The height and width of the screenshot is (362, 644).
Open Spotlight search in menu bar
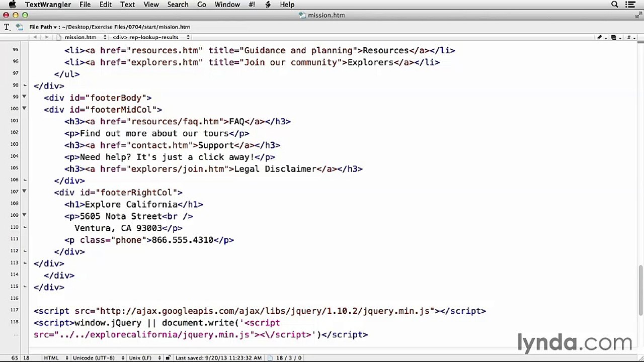tap(615, 5)
